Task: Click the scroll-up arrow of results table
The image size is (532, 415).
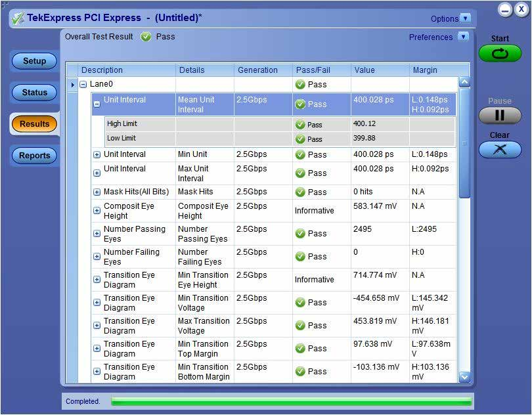Action: click(x=464, y=83)
